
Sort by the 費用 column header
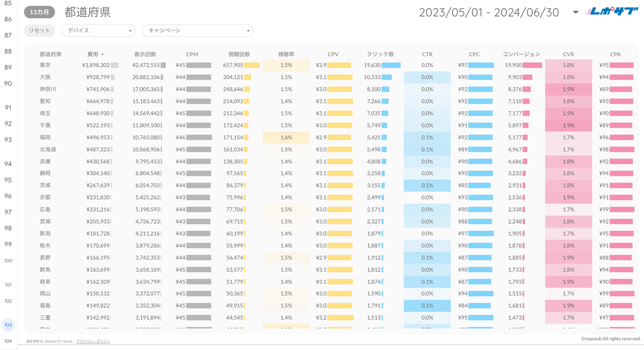pyautogui.click(x=93, y=54)
